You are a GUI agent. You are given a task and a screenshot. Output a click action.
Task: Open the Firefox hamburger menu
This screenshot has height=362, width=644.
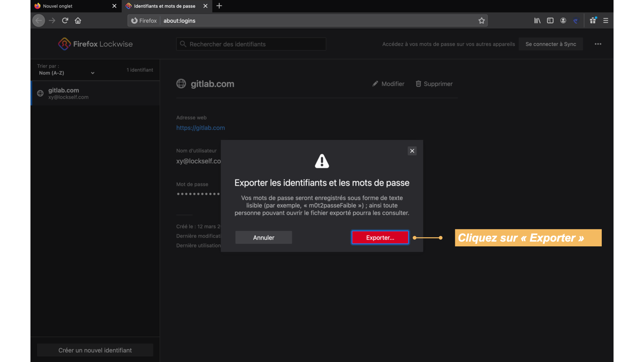pyautogui.click(x=606, y=20)
